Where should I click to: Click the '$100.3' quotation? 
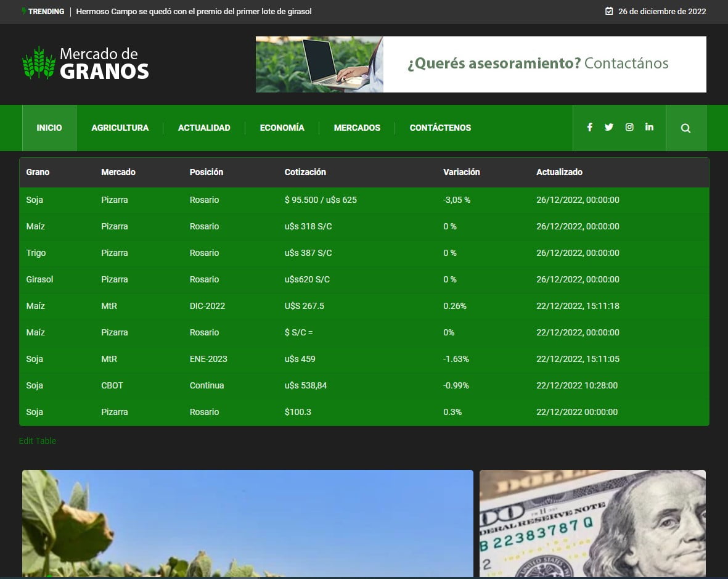(x=298, y=412)
